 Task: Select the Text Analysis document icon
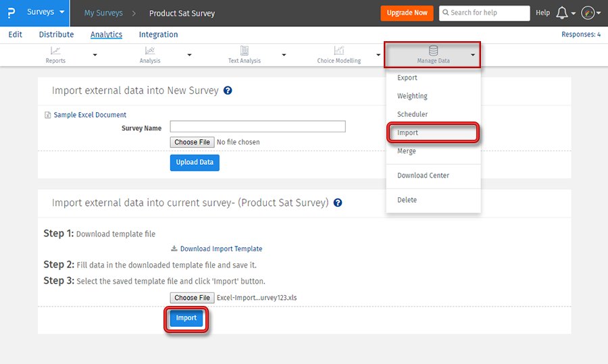(244, 51)
